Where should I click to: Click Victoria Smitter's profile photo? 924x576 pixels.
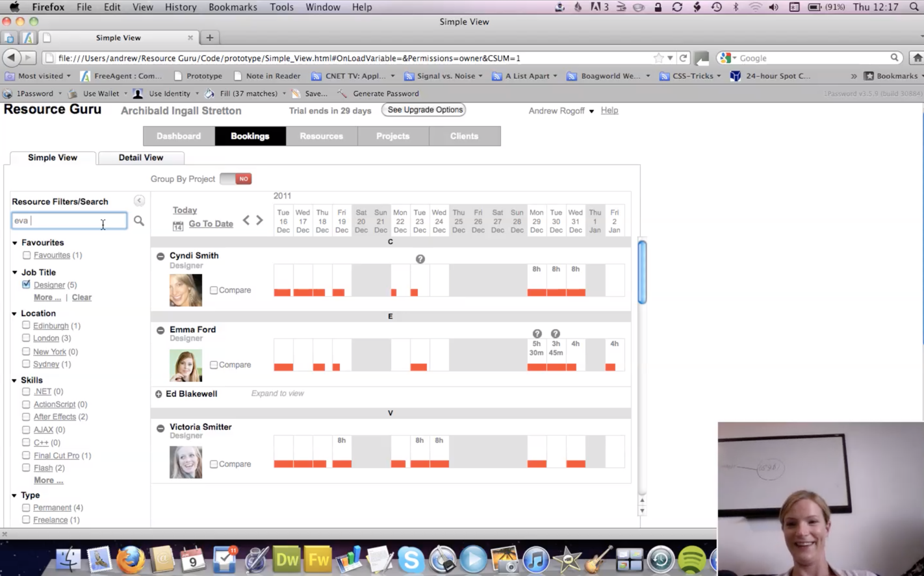(x=185, y=462)
